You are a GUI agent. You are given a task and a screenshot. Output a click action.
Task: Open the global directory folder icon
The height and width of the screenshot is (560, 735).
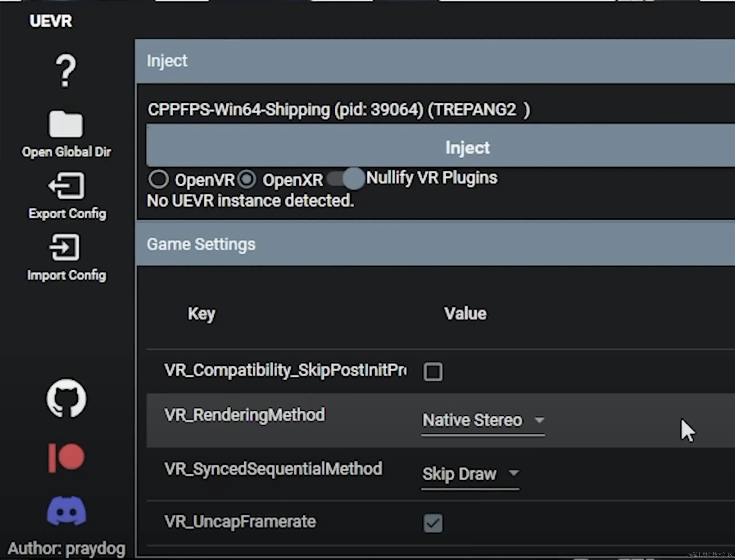tap(66, 124)
